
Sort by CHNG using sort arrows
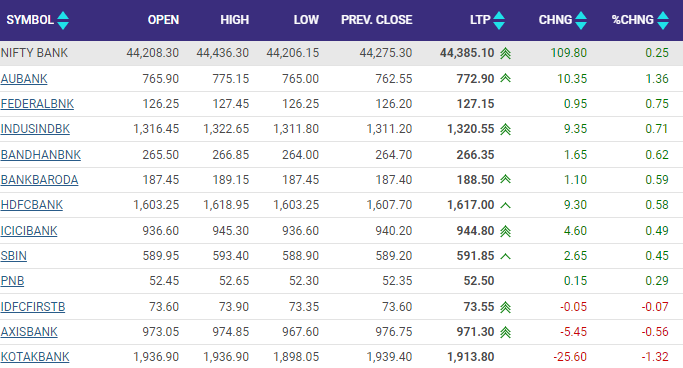click(581, 20)
